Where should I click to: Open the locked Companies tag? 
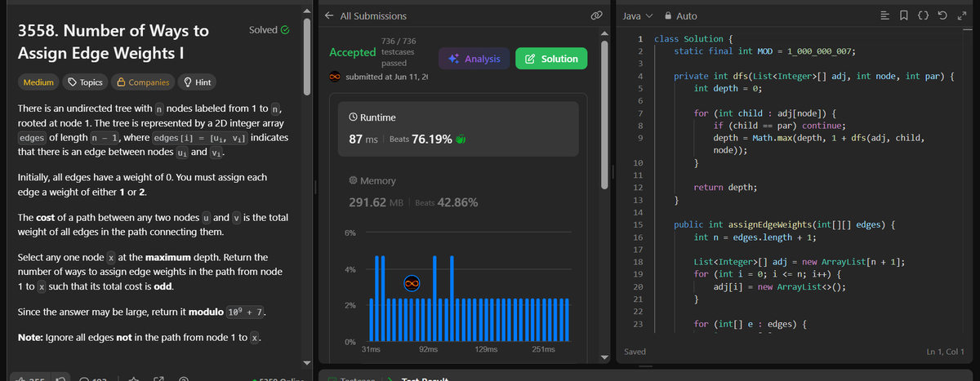pos(143,82)
